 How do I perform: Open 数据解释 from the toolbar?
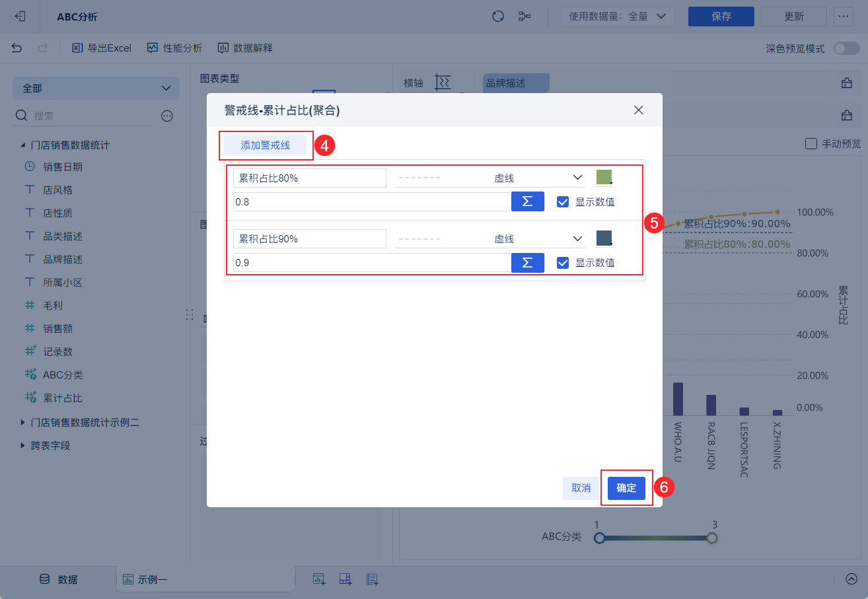245,48
